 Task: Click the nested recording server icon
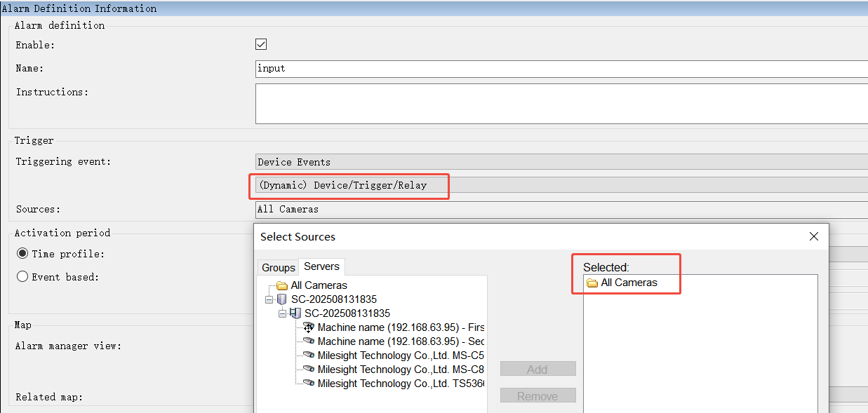[295, 313]
